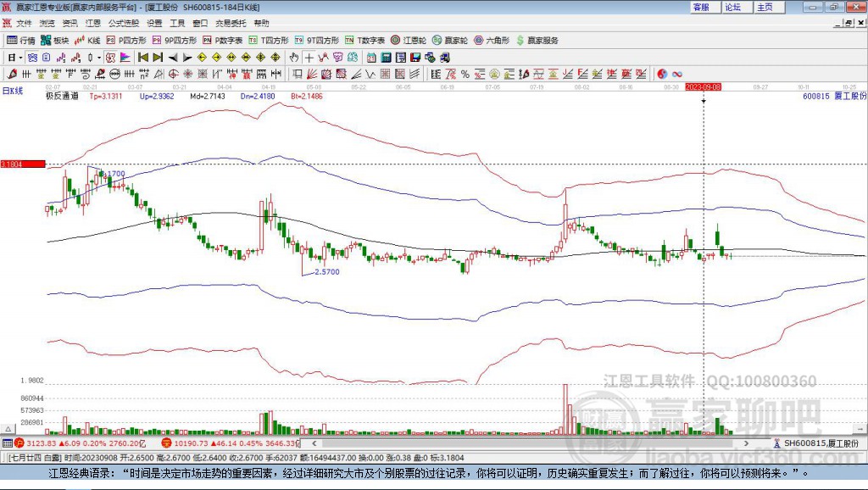Move chart right with black right arrow
Viewport: 868px width, 490px height.
187,58
